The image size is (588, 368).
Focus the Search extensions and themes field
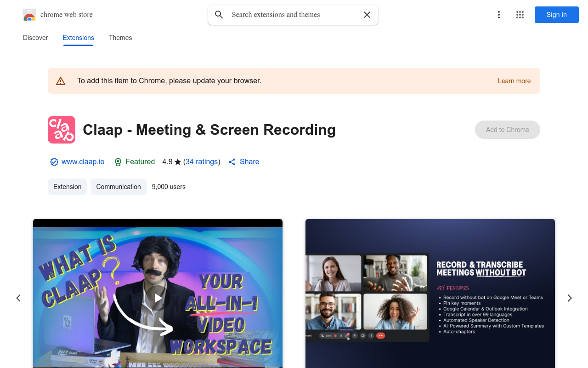coord(293,15)
